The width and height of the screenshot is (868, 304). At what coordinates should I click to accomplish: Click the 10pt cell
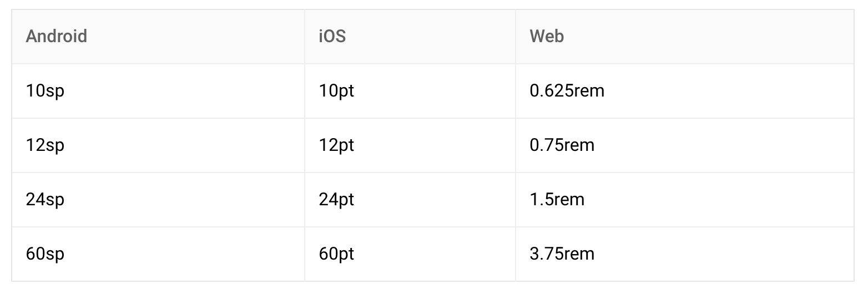(x=410, y=91)
